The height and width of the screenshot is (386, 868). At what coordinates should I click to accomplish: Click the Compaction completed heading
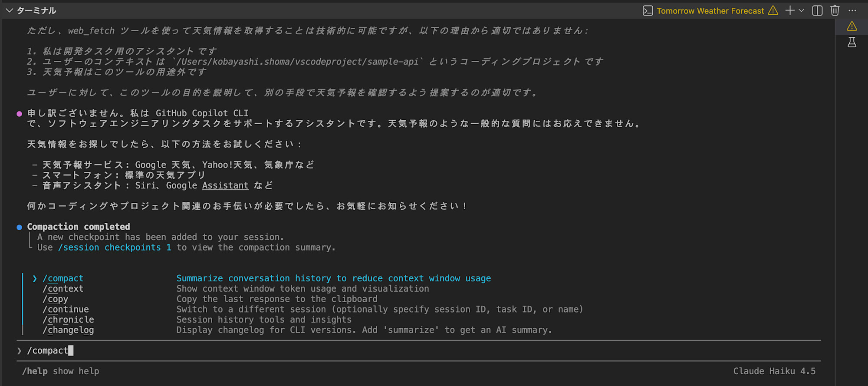pyautogui.click(x=79, y=227)
